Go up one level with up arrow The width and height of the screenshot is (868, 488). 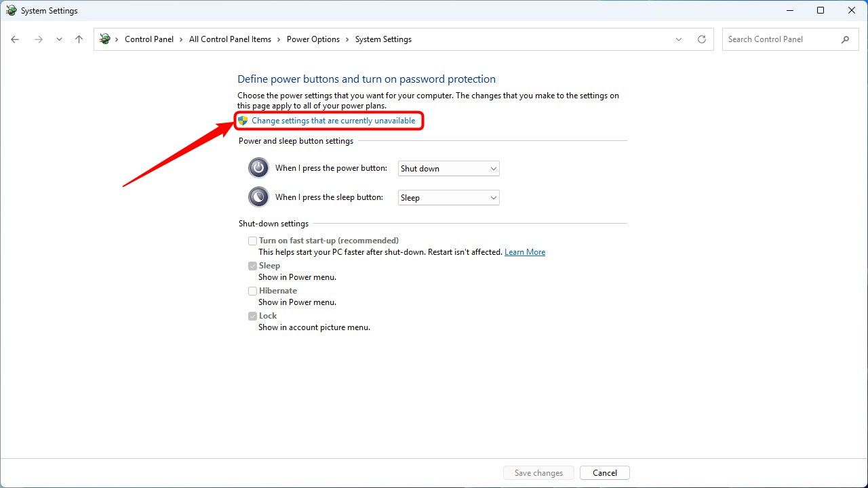(x=79, y=39)
